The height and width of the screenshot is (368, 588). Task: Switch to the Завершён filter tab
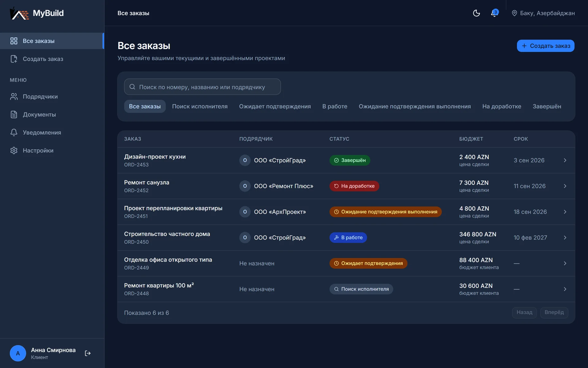547,106
